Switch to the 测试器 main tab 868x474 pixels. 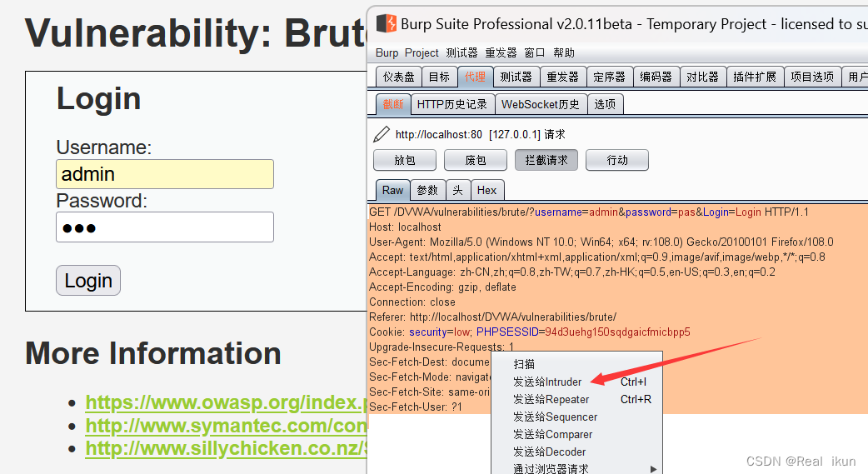(x=516, y=77)
